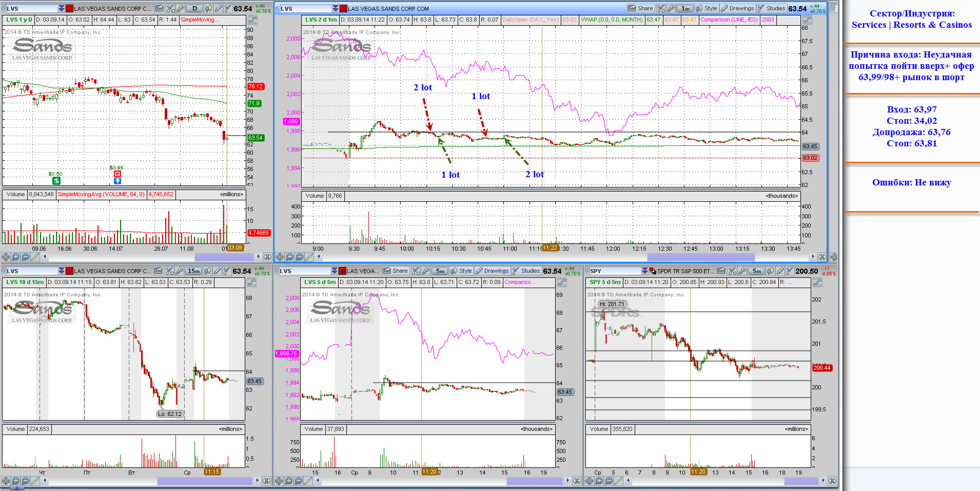Toggle curve icon beside SPY chart legend
Screen dimensions: 980x491
coord(817,282)
